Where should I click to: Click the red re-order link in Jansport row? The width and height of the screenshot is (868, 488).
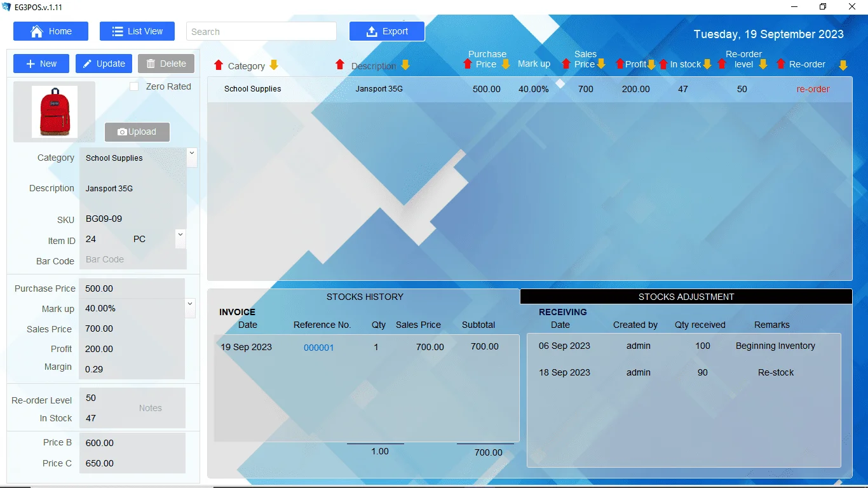813,89
